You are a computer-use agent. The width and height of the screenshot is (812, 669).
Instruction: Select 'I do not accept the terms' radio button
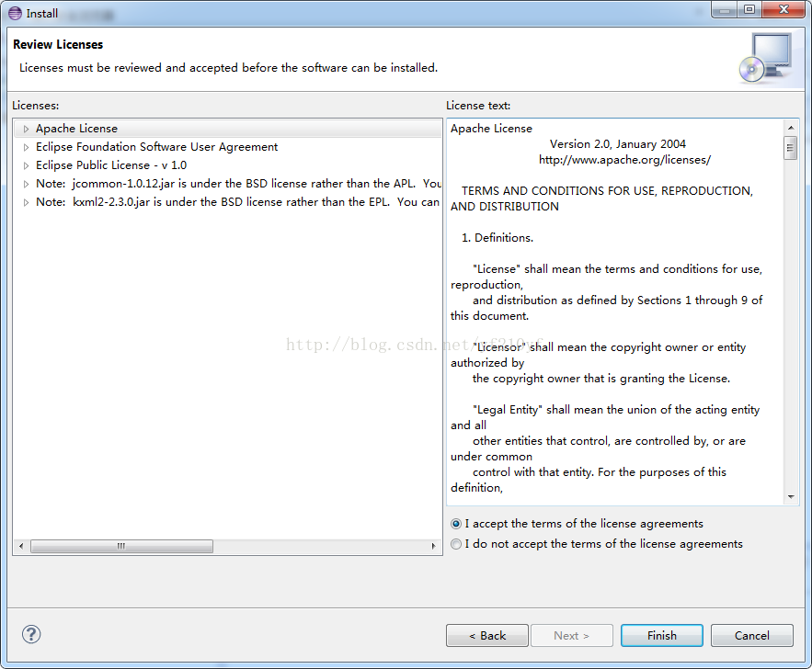point(456,544)
